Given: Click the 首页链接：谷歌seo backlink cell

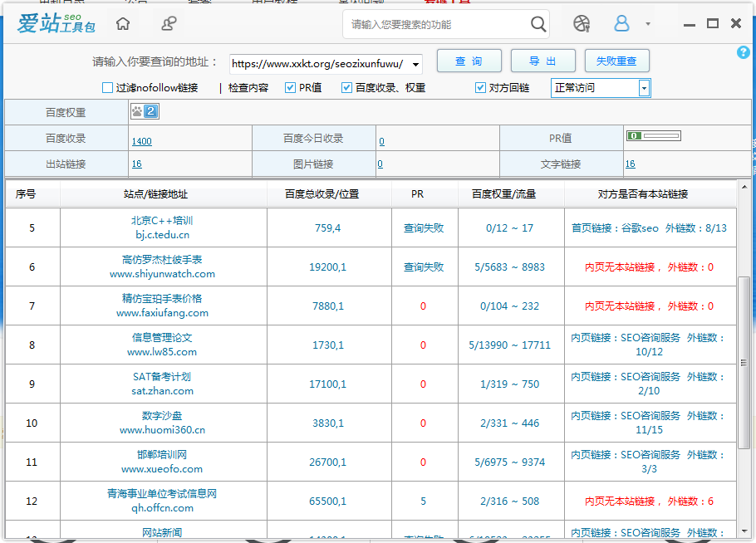Looking at the screenshot, I should [649, 227].
